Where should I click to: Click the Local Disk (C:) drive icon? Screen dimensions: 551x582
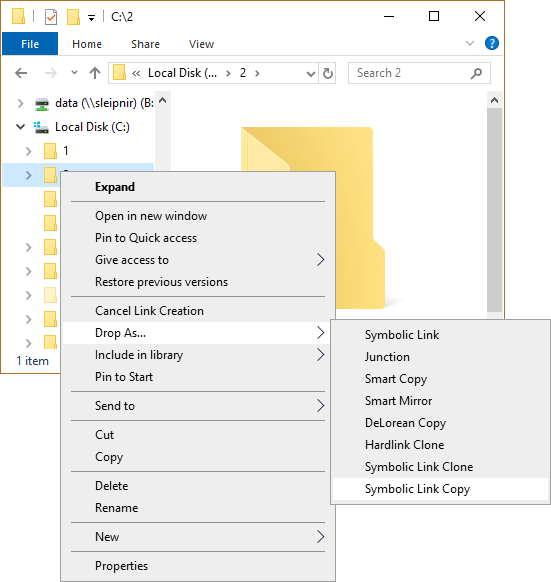[41, 127]
